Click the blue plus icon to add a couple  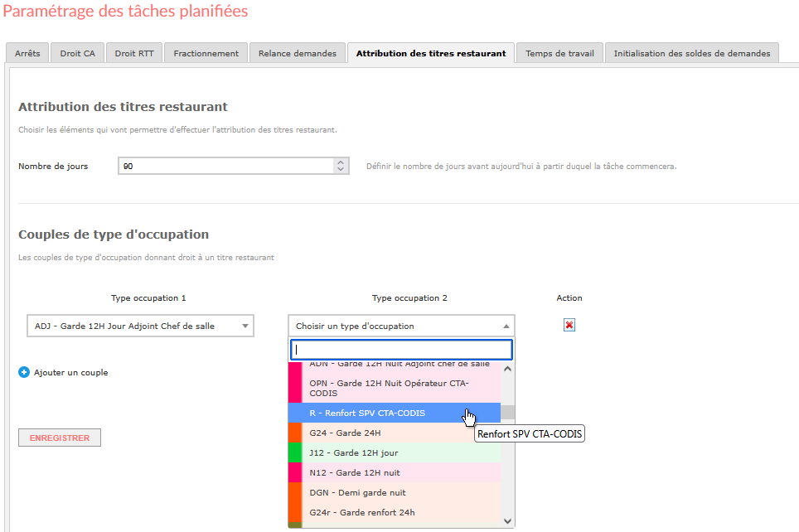point(24,373)
